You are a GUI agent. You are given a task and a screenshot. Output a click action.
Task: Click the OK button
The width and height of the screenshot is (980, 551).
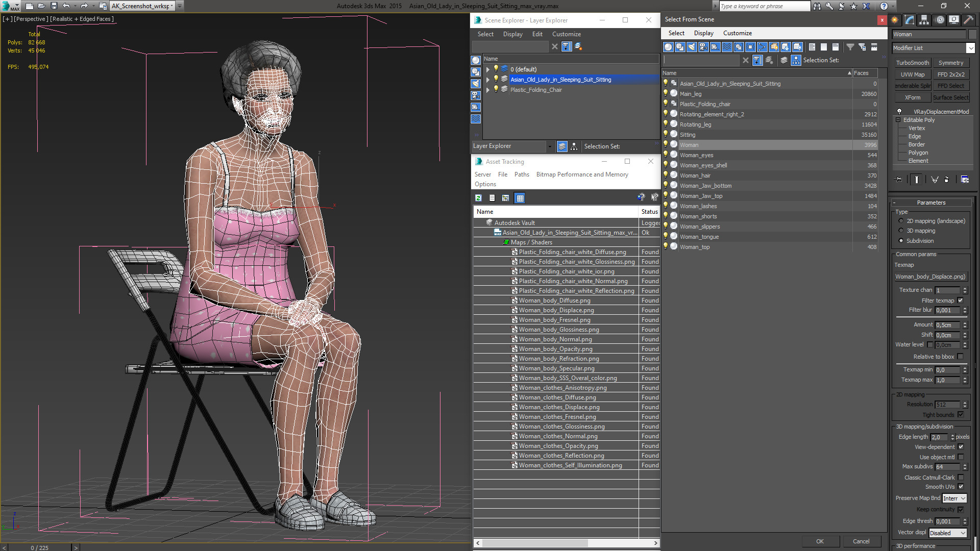pyautogui.click(x=820, y=541)
